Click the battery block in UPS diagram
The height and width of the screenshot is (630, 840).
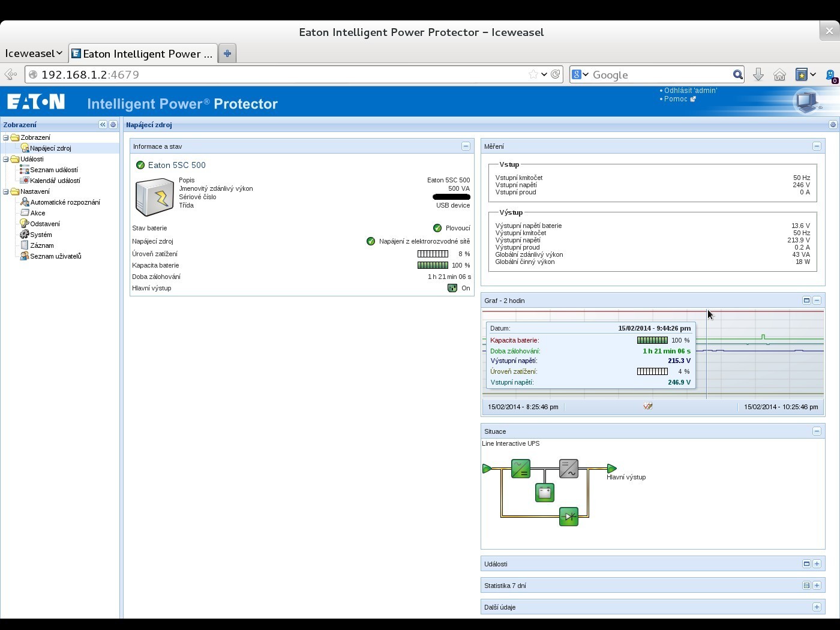[545, 493]
